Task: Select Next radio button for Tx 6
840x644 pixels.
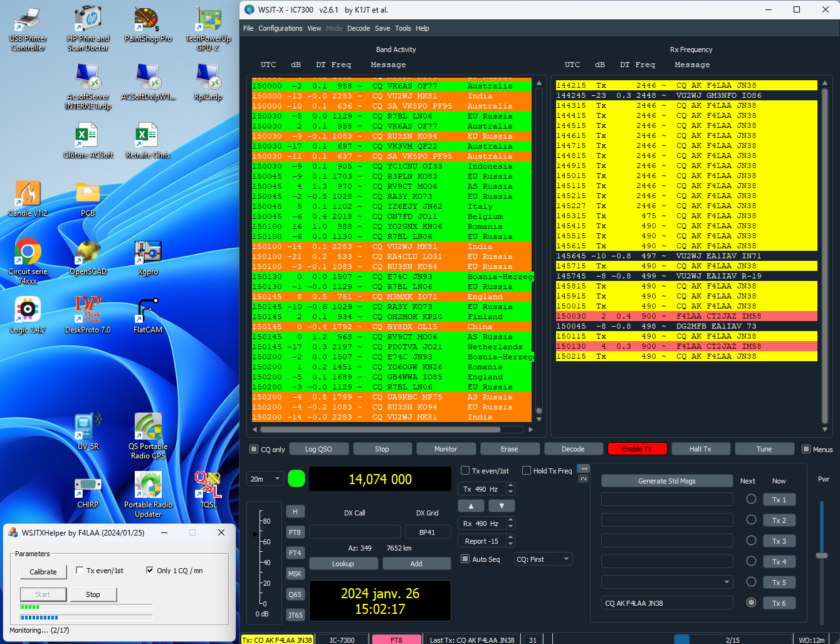Action: pyautogui.click(x=751, y=602)
